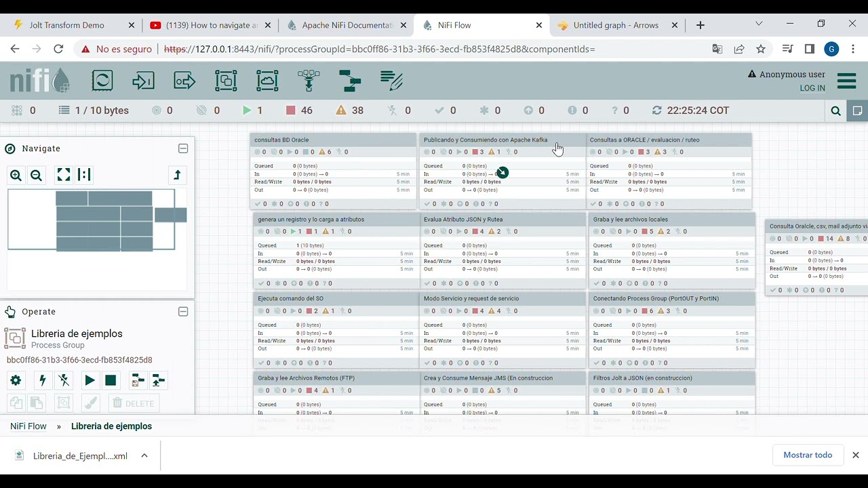Open the bulletin board panel icon
868x488 pixels.
[x=858, y=110]
